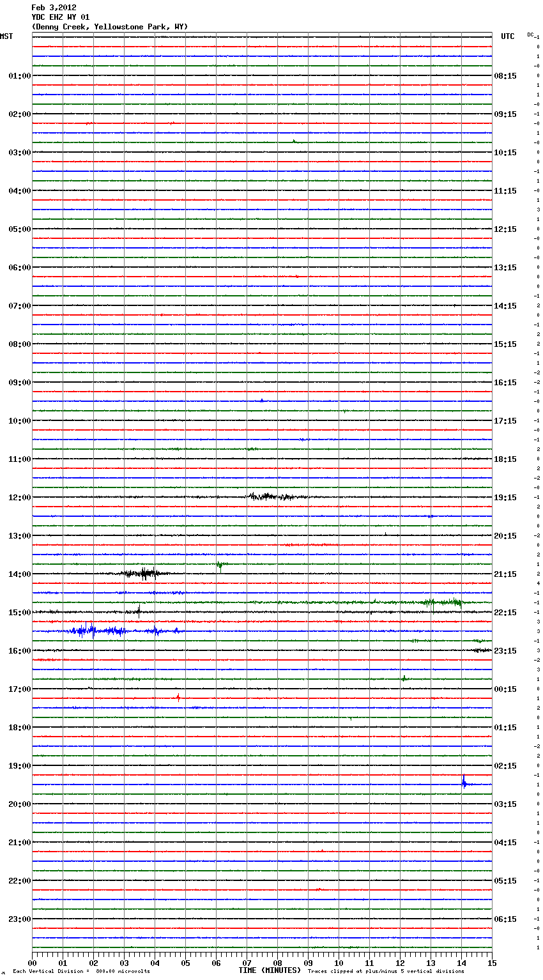
Task: Click the "15" minute tick label
Action: click(492, 962)
